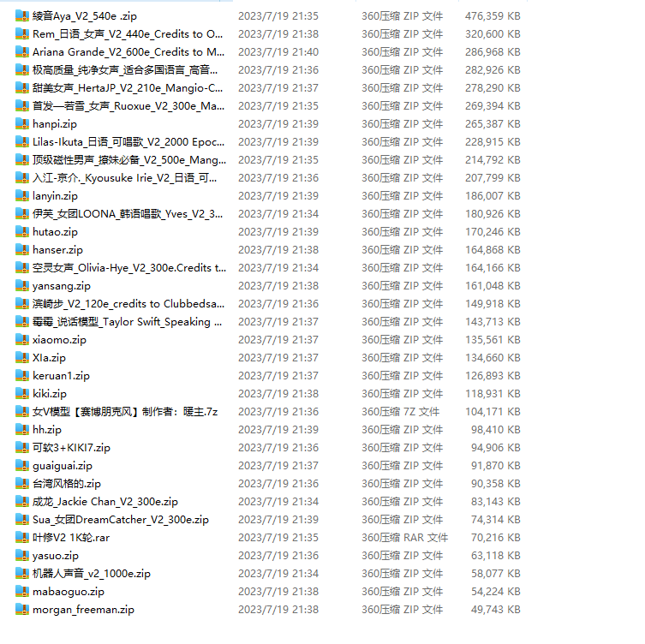Click the icon beside 台湾风格的.zip
Image resolution: width=645 pixels, height=644 pixels.
(22, 484)
